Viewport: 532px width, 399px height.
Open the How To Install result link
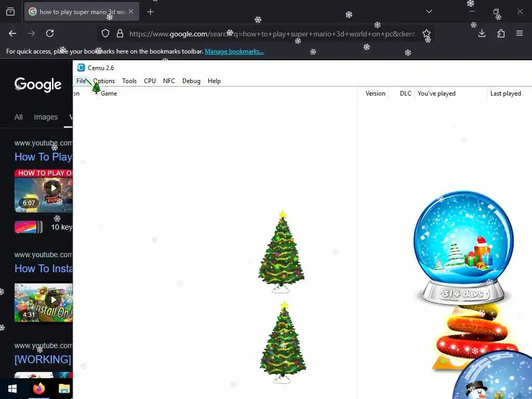pos(44,269)
